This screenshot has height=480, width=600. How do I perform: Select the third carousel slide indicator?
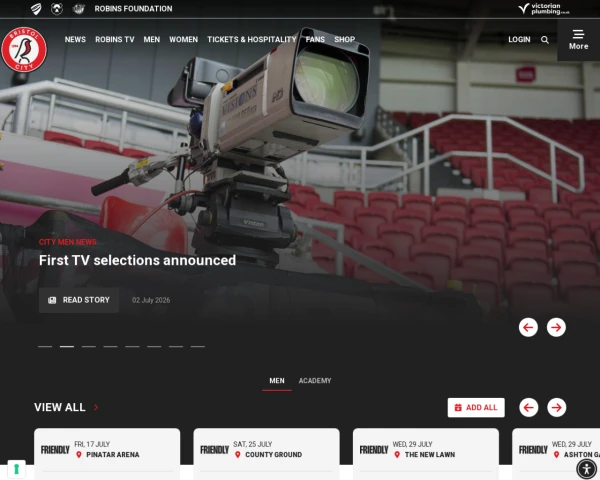pyautogui.click(x=89, y=346)
